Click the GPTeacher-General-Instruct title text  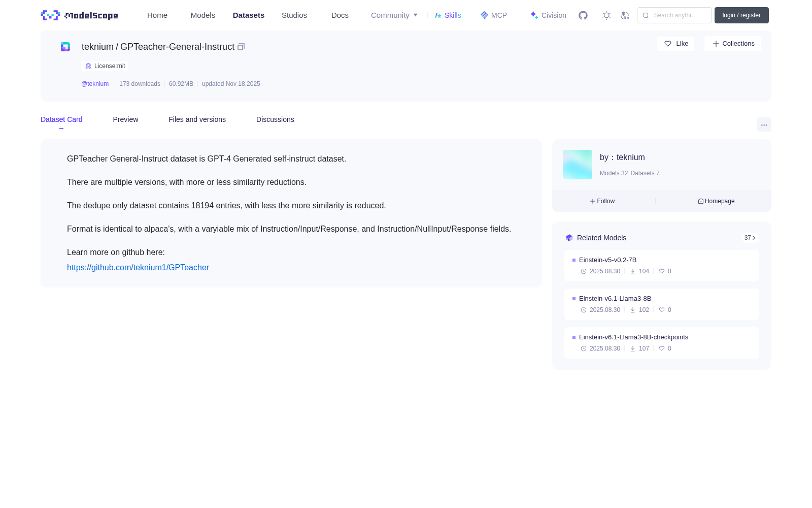click(177, 47)
